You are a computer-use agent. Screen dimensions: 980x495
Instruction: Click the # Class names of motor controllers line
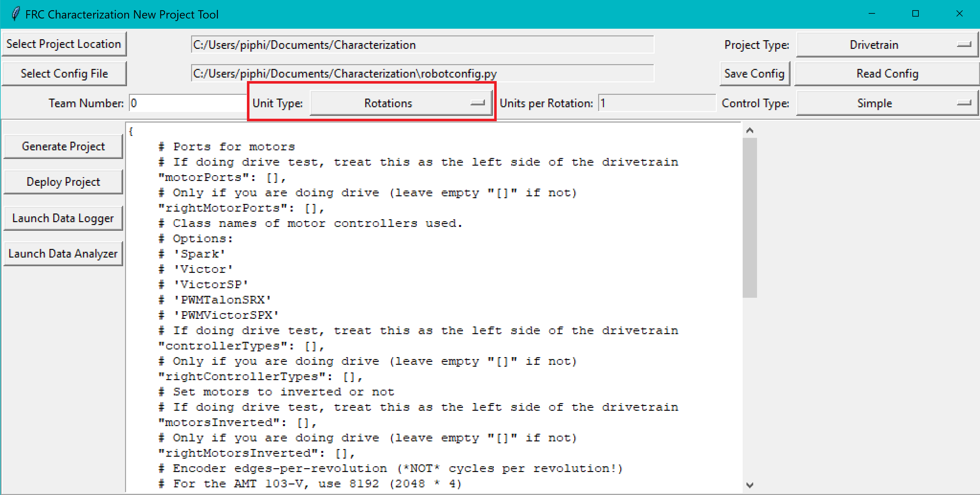point(310,223)
